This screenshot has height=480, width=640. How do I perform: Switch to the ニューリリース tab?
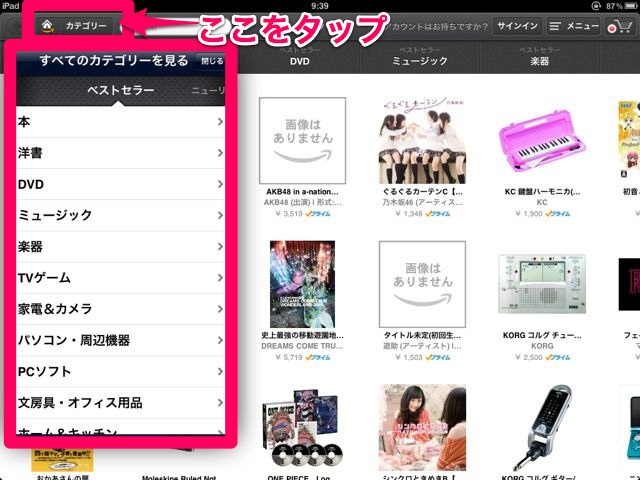pyautogui.click(x=208, y=91)
